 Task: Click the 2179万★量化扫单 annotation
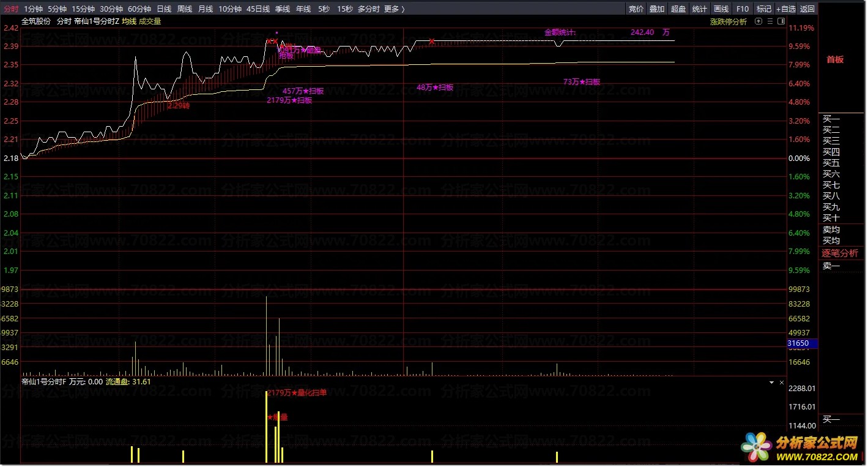click(x=297, y=393)
